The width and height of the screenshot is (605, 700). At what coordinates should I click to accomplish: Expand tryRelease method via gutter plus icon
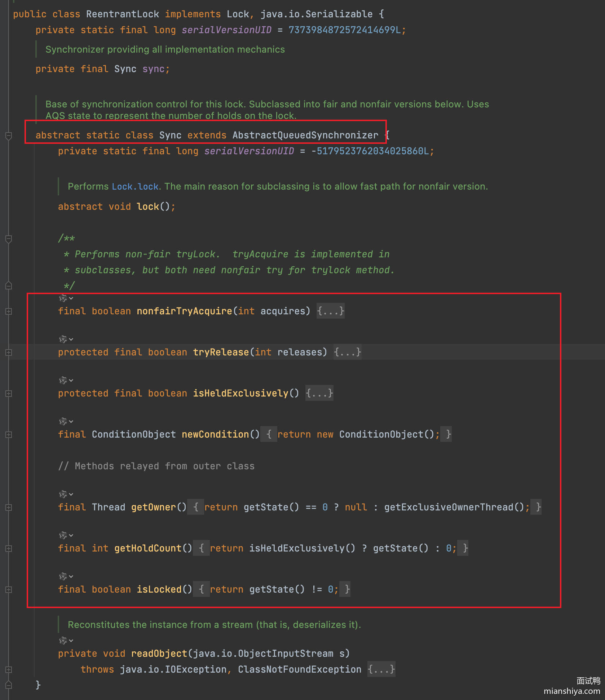pos(9,353)
